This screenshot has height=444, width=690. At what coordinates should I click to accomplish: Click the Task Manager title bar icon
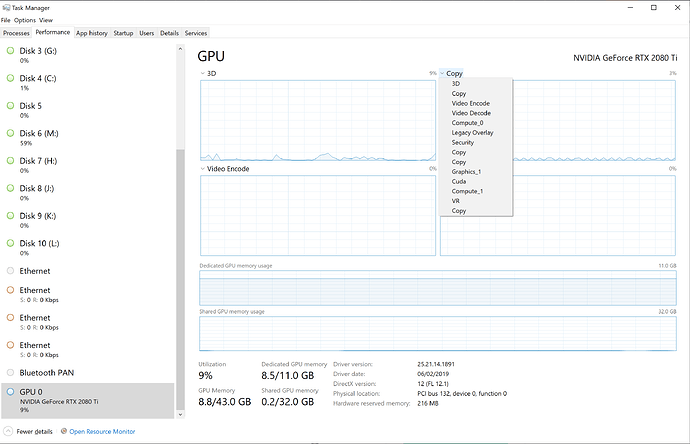click(6, 6)
